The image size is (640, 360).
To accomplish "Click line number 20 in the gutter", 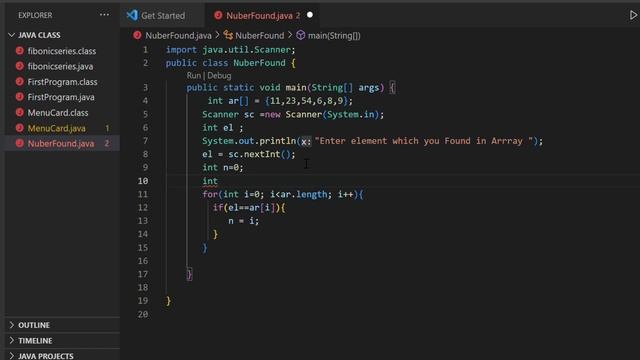I will (143, 314).
